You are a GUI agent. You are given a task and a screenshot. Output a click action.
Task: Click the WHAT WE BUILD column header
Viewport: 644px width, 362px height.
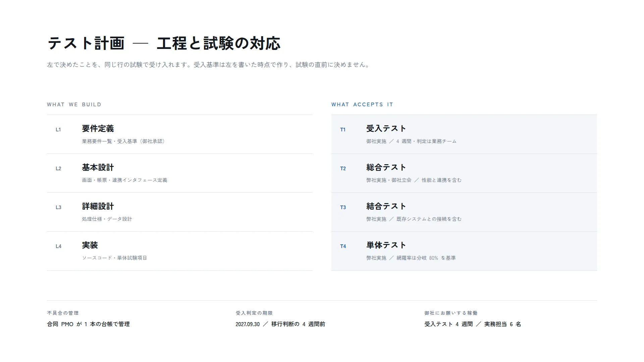(74, 105)
